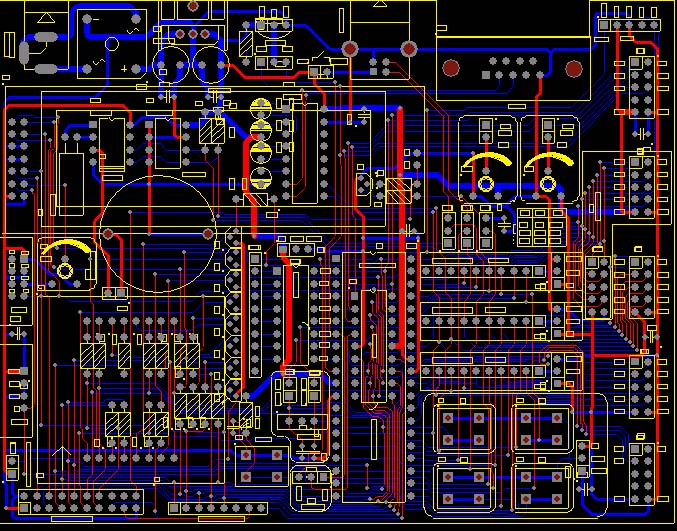Pick the bottom yellow-filled capacitor in the column of four
The height and width of the screenshot is (531, 677).
click(261, 178)
